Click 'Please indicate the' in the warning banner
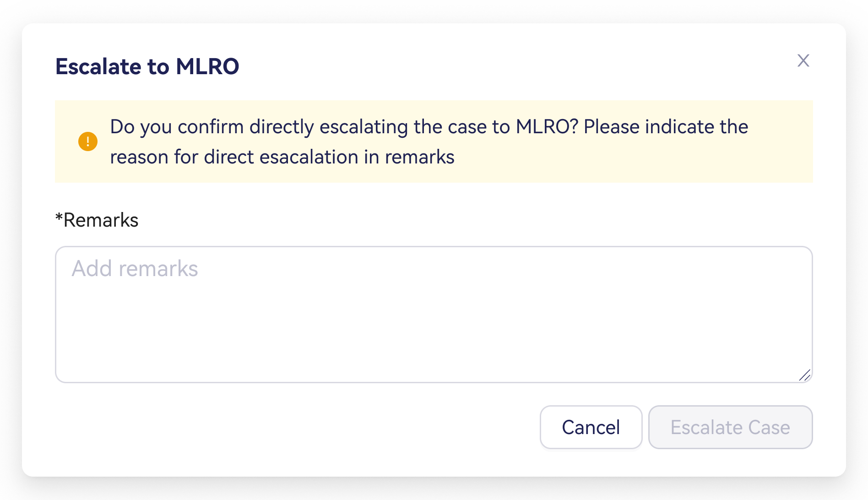 pos(666,127)
